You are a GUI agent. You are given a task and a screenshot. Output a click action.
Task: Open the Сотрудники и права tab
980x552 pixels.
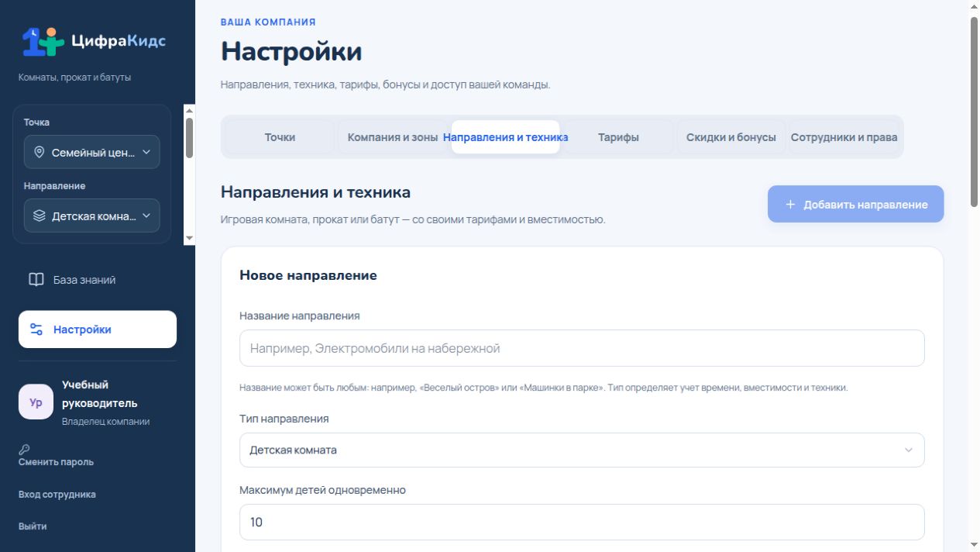844,137
